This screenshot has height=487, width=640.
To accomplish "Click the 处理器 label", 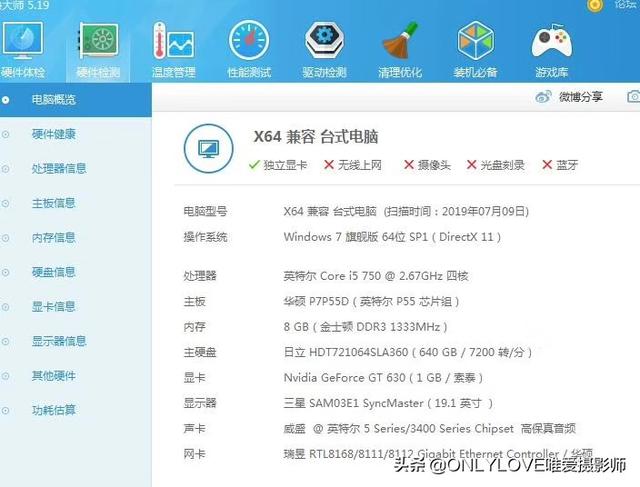I will 200,276.
